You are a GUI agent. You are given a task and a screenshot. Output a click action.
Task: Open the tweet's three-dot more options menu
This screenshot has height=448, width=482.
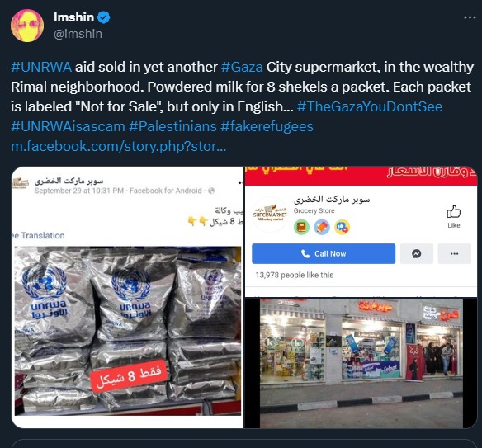(x=470, y=17)
